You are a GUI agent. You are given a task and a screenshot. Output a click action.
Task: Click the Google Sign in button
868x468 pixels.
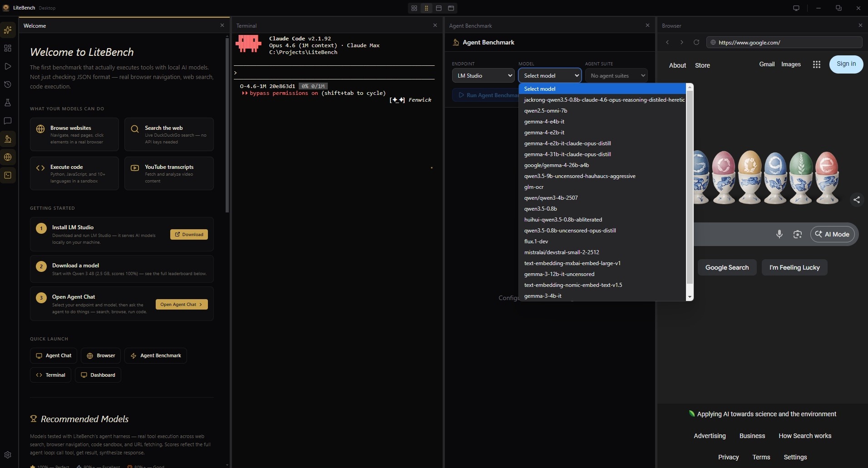click(x=846, y=64)
